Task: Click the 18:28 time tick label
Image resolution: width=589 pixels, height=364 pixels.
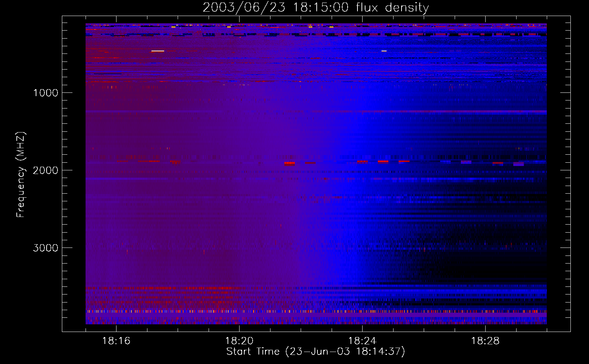Action: coord(485,341)
